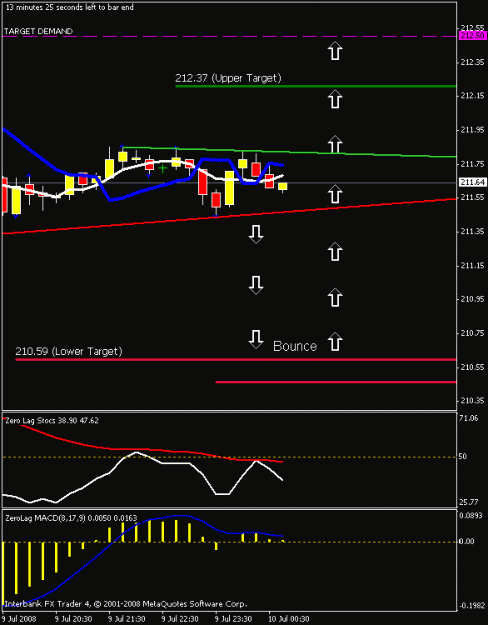Click the 210.95 price axis label
This screenshot has width=488, height=625.
click(473, 299)
